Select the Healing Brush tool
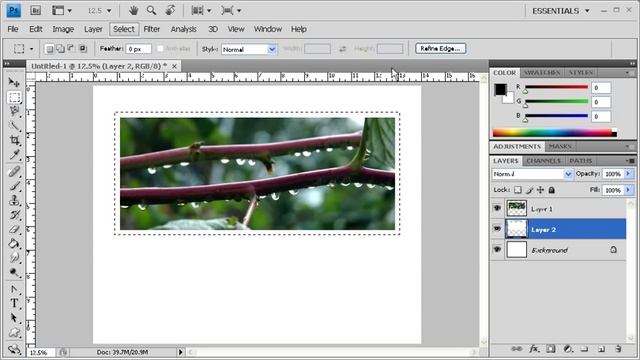640x360 pixels. [x=14, y=171]
